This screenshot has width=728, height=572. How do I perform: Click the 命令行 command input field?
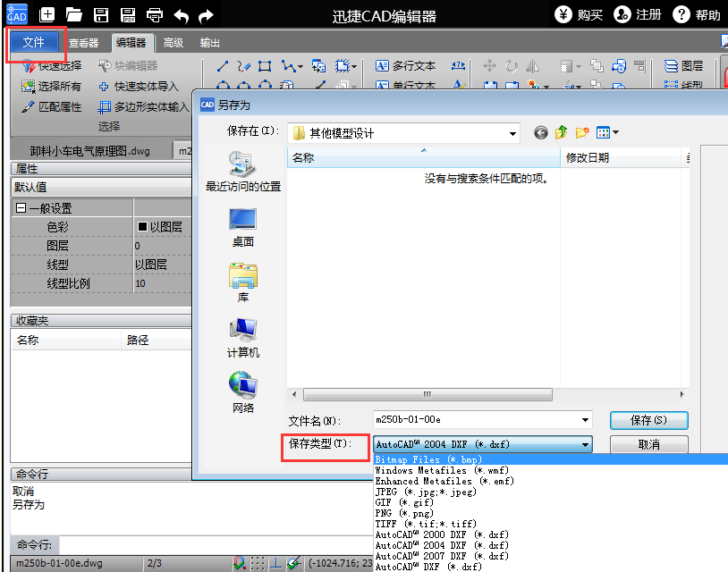216,544
